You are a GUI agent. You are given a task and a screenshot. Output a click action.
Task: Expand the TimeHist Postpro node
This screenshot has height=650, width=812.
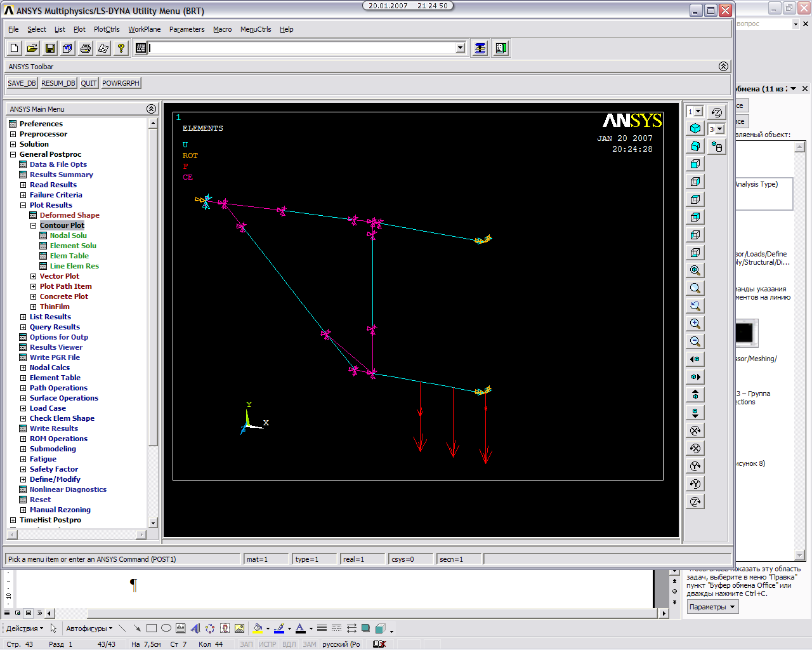[13, 520]
